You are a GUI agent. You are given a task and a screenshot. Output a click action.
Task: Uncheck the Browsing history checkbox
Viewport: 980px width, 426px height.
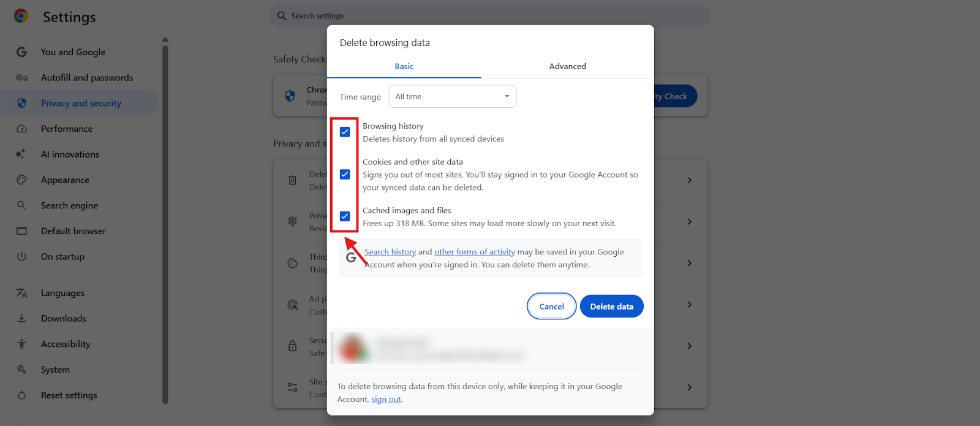tap(345, 132)
